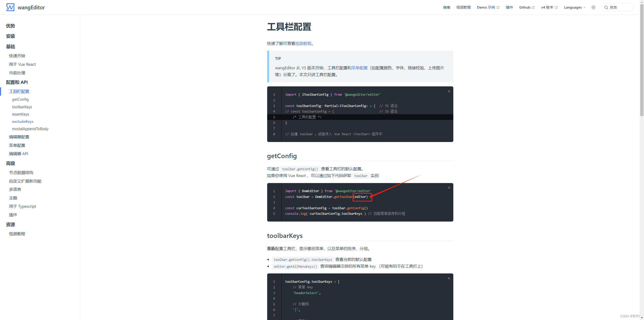644x320 pixels.
Task: Jump to excludeKeys sidebar anchor
Action: click(23, 122)
